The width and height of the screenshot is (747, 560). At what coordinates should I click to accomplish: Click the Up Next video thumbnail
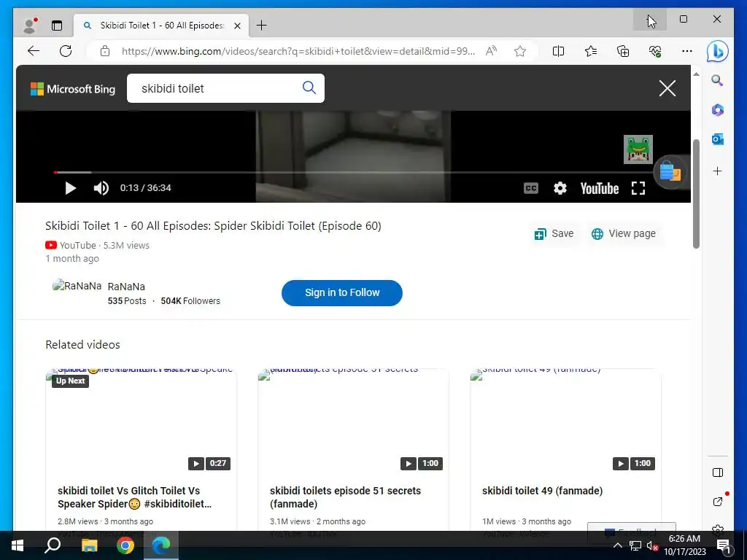click(141, 421)
